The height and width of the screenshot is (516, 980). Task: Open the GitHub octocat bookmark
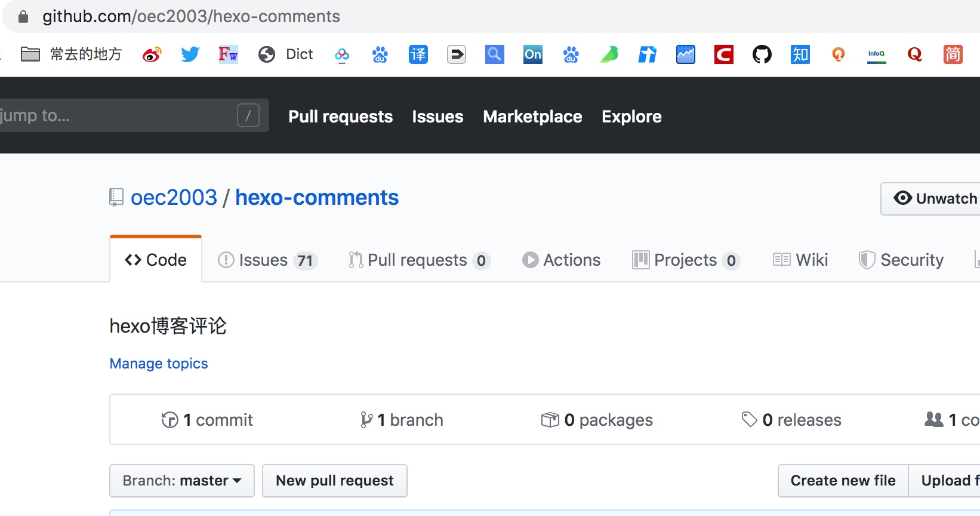(x=762, y=55)
